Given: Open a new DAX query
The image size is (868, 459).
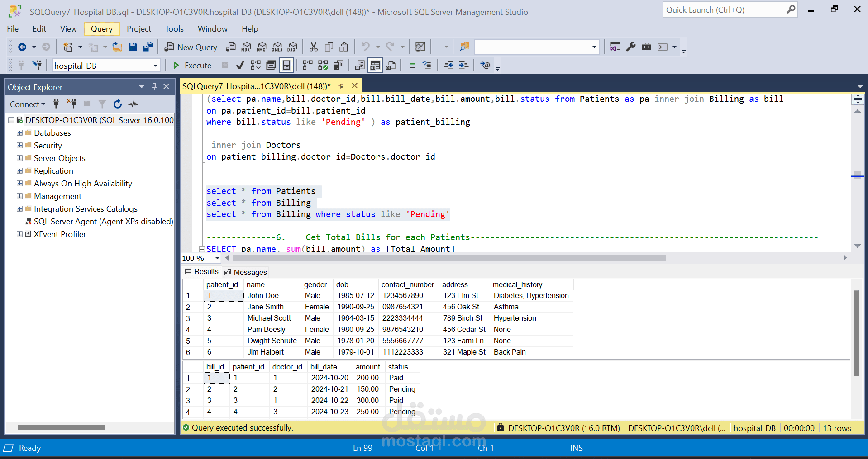Looking at the screenshot, I should 293,47.
